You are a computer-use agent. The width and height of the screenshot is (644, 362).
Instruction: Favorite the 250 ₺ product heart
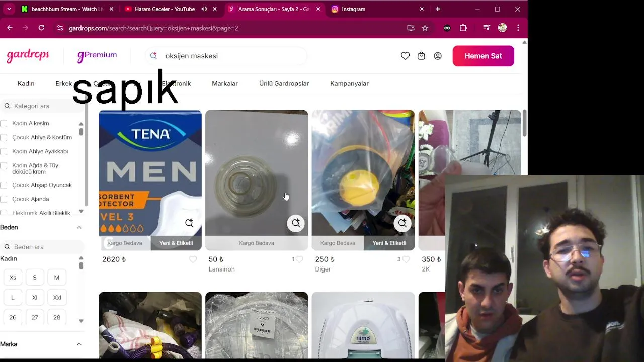406,259
